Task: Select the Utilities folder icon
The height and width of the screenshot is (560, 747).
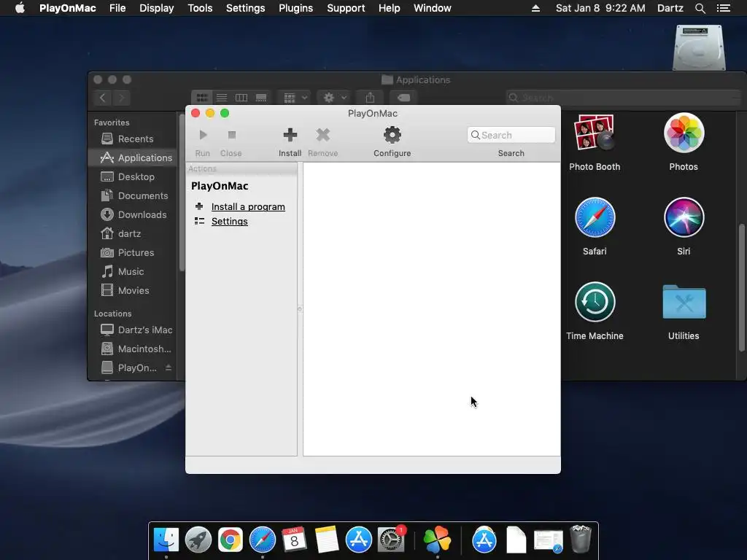Action: 684,302
